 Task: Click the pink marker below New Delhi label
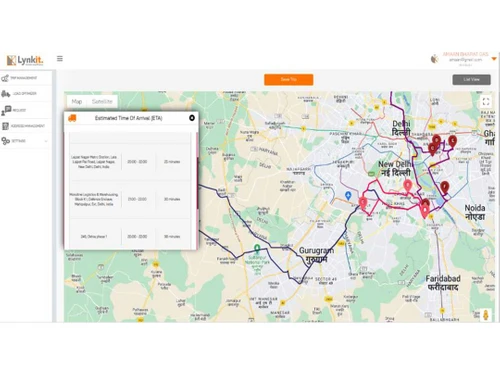tap(407, 185)
